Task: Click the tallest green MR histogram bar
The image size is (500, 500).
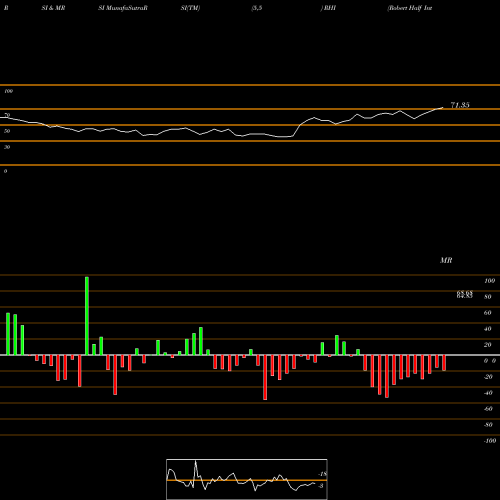Action: click(87, 316)
